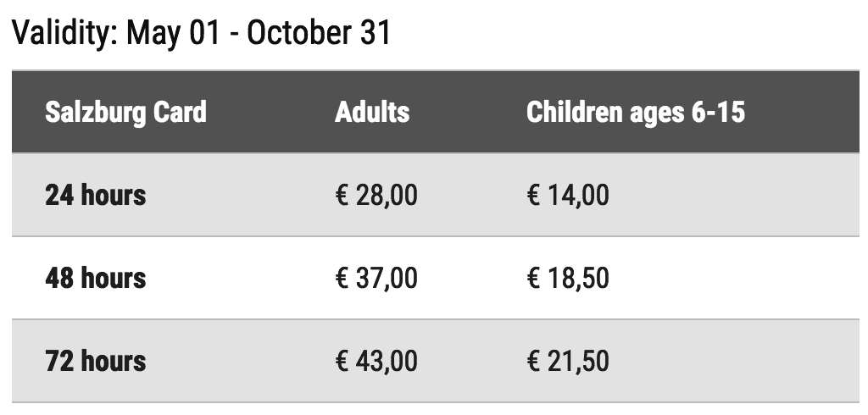Viewport: 868px width, 415px height.
Task: Select the € 28,00 adult price
Action: (376, 196)
